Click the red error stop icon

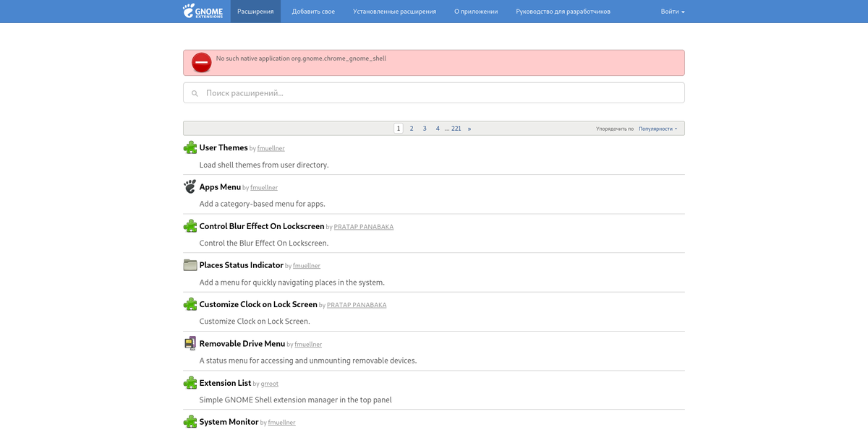(x=202, y=63)
